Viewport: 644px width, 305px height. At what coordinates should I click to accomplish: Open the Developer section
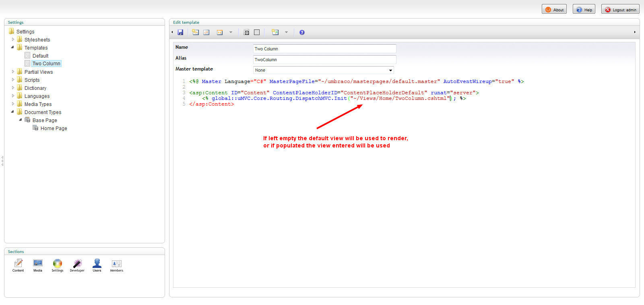(x=77, y=266)
